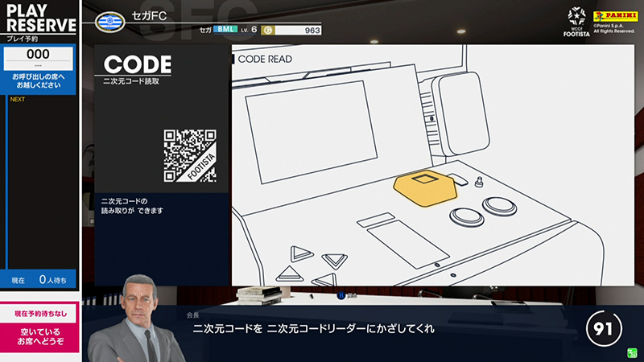The height and width of the screenshot is (362, 644).
Task: Click the セガFC team name
Action: [x=149, y=16]
